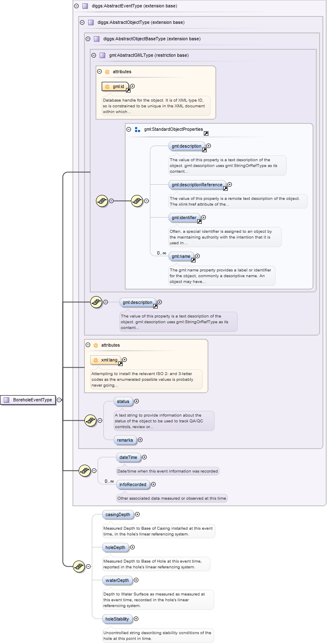Expand the holeStability element
Image resolution: width=327 pixels, height=644 pixels.
pos(136,619)
